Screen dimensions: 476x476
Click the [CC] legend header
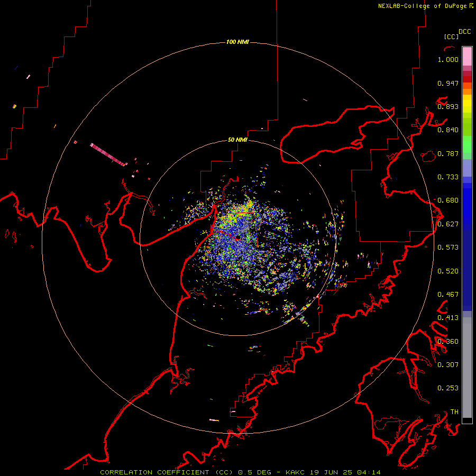point(451,36)
